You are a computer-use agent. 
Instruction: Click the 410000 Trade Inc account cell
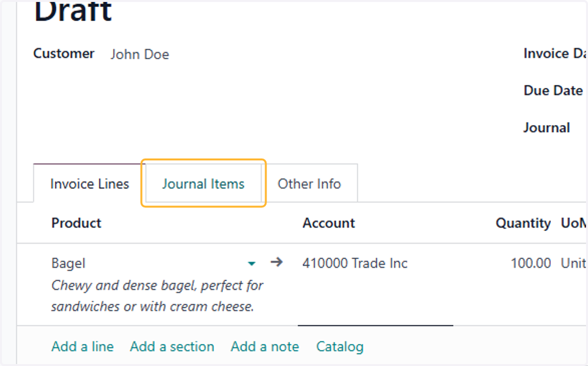355,263
